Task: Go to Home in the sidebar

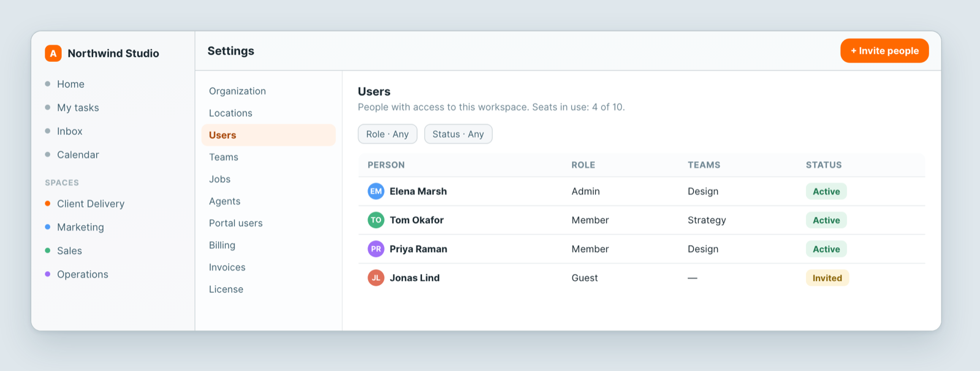Action: click(70, 84)
